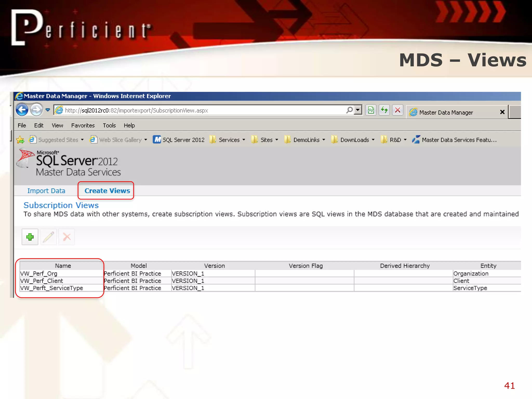This screenshot has width=532, height=399.
Task: Close the Master Data Manager tab
Action: click(x=502, y=112)
